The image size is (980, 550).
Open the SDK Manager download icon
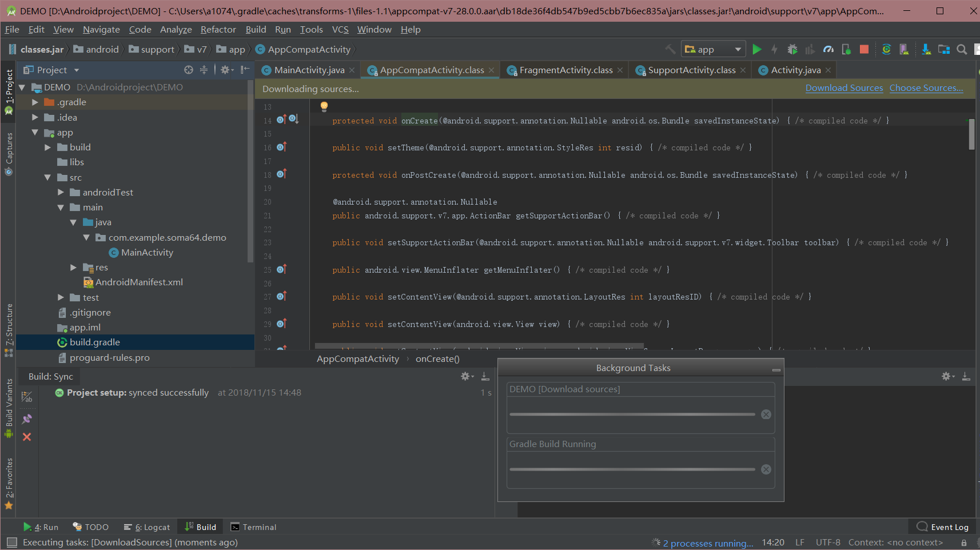pyautogui.click(x=926, y=50)
